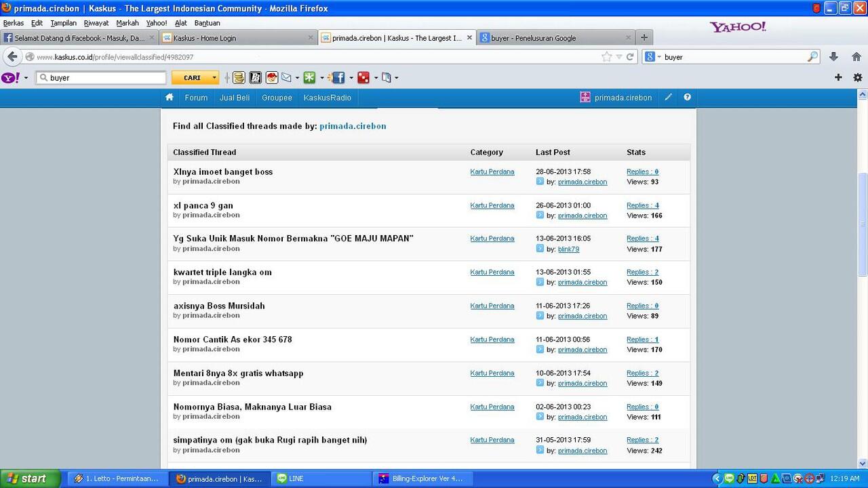Expand the Google search engine selector dropdown
868x488 pixels.
pos(652,57)
